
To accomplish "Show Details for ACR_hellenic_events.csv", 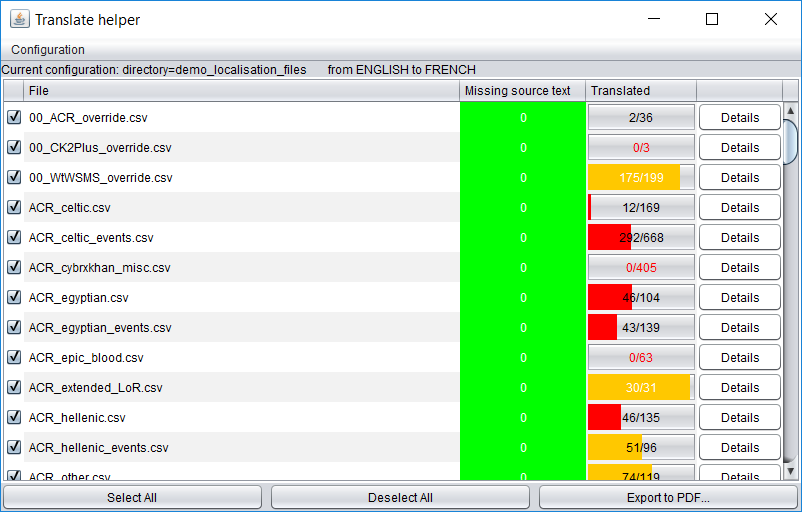I will click(740, 448).
